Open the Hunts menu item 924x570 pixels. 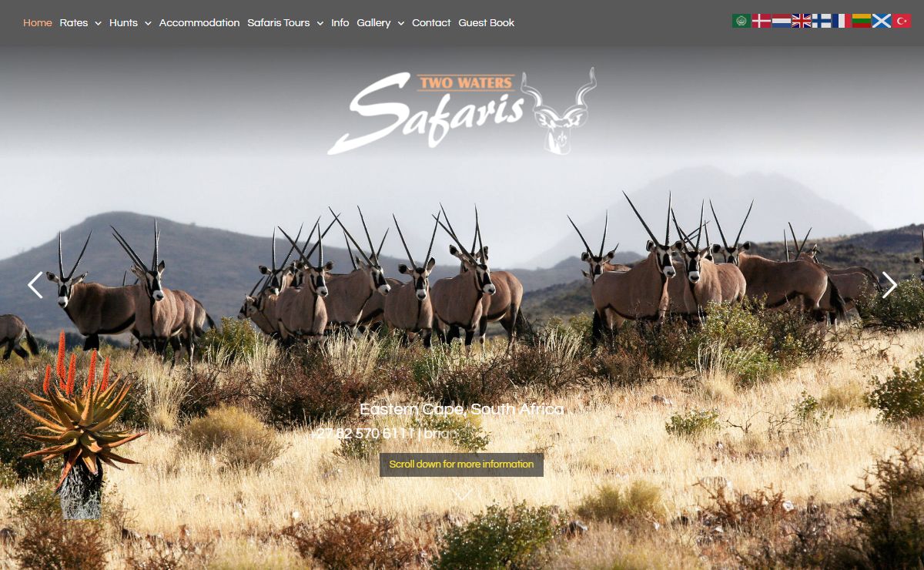pos(123,23)
